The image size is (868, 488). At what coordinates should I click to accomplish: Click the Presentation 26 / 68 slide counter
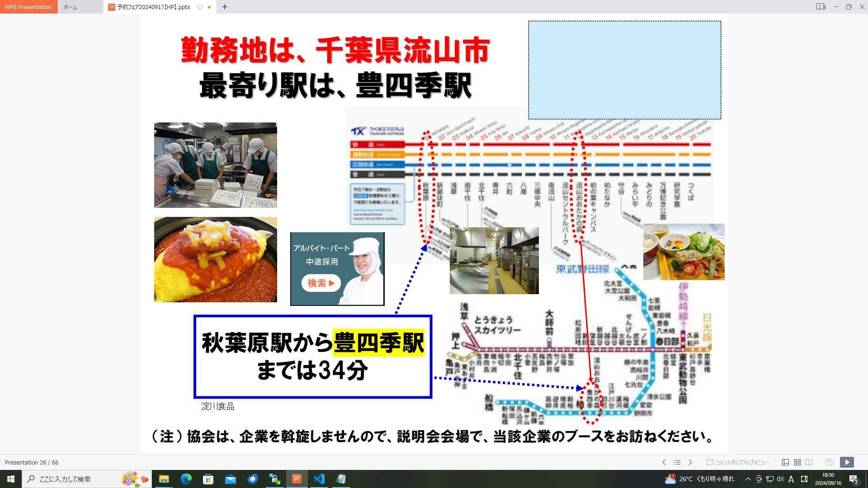tap(32, 462)
